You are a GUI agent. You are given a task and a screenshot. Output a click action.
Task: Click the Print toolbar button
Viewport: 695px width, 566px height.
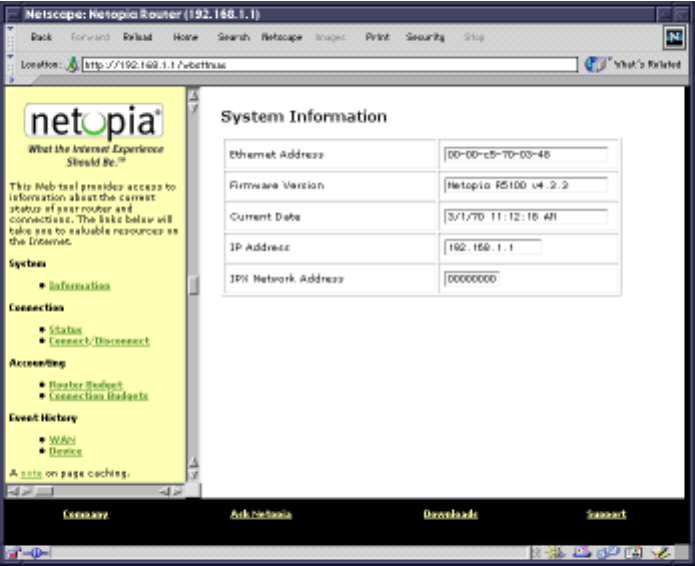point(377,35)
